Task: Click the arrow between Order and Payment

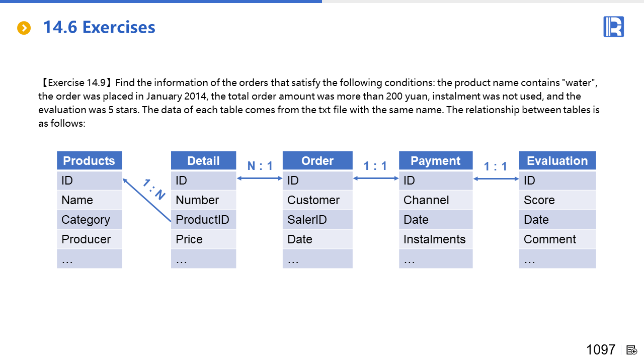Action: 376,178
